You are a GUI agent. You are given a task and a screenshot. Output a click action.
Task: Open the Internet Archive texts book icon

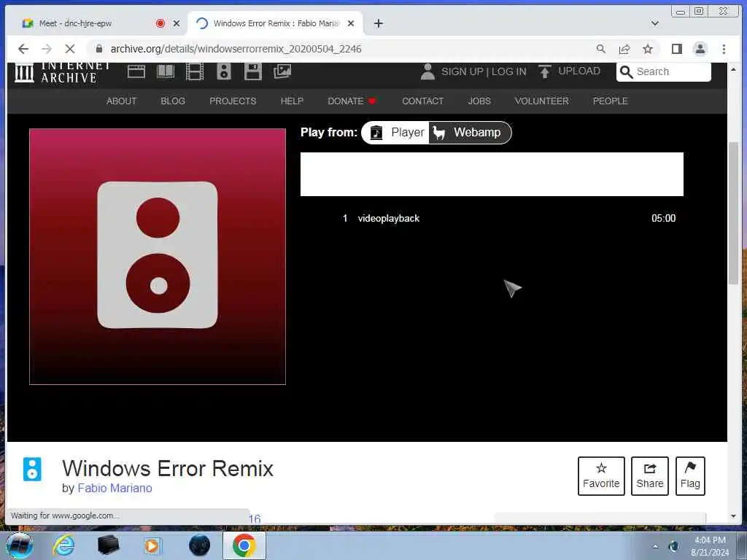pyautogui.click(x=166, y=71)
